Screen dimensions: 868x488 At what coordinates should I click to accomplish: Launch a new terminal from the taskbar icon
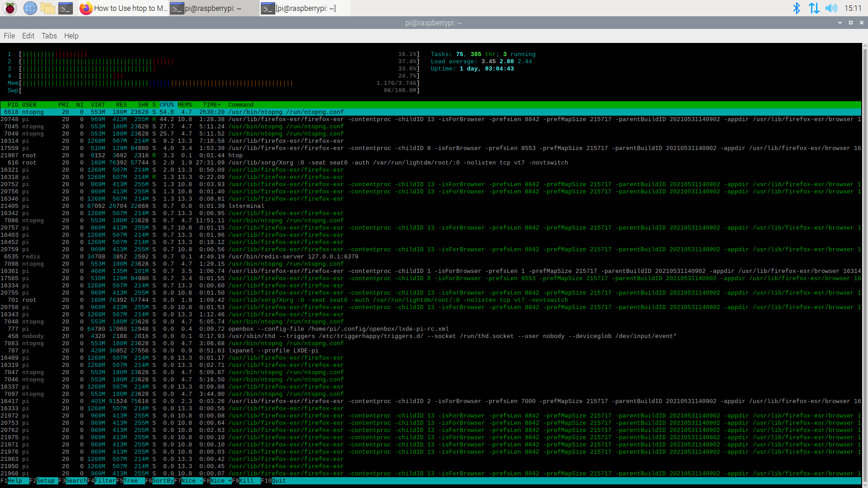(x=65, y=8)
